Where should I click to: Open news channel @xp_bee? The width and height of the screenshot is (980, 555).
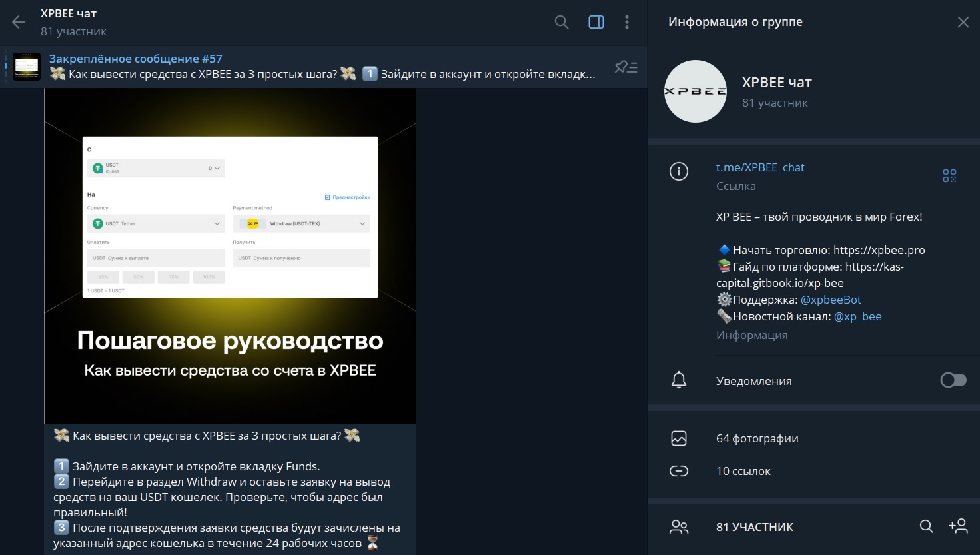(857, 316)
